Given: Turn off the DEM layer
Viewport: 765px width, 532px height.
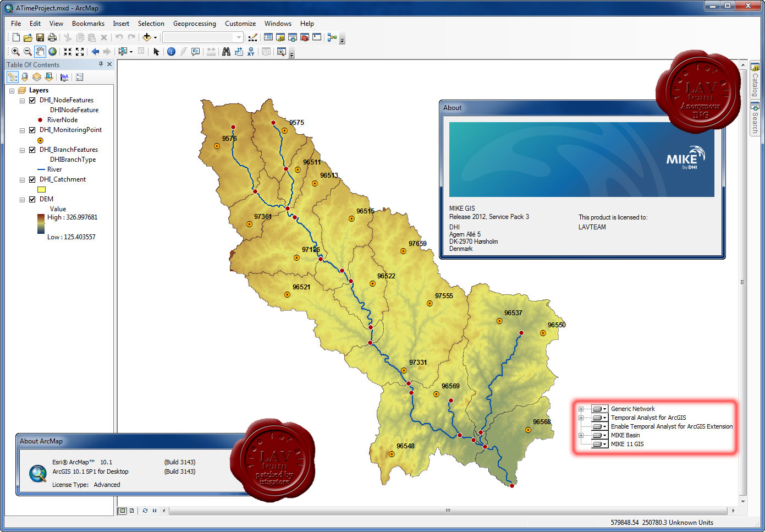Looking at the screenshot, I should click(32, 199).
